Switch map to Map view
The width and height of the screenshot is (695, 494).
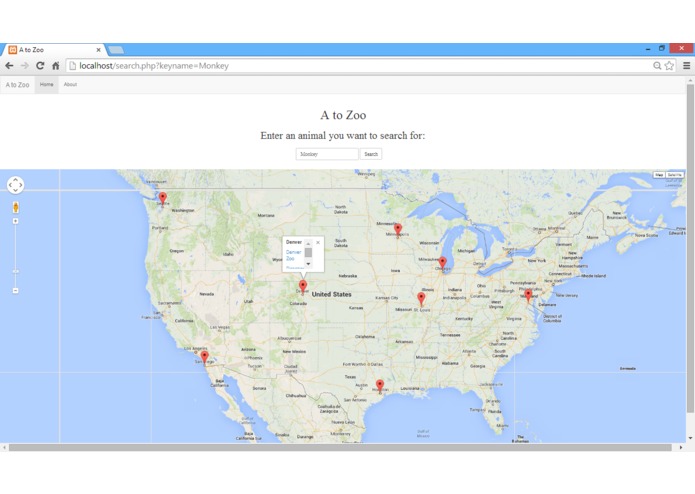[659, 175]
